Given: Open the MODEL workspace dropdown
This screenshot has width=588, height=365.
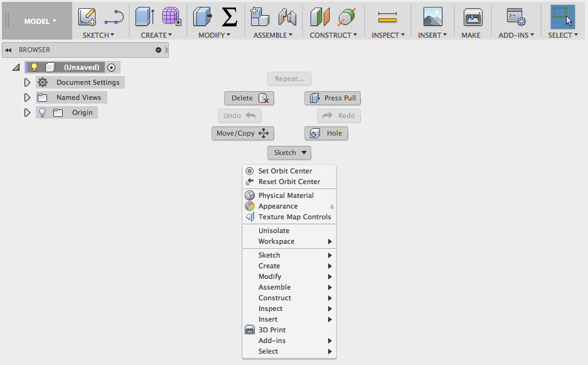Looking at the screenshot, I should click(x=36, y=20).
